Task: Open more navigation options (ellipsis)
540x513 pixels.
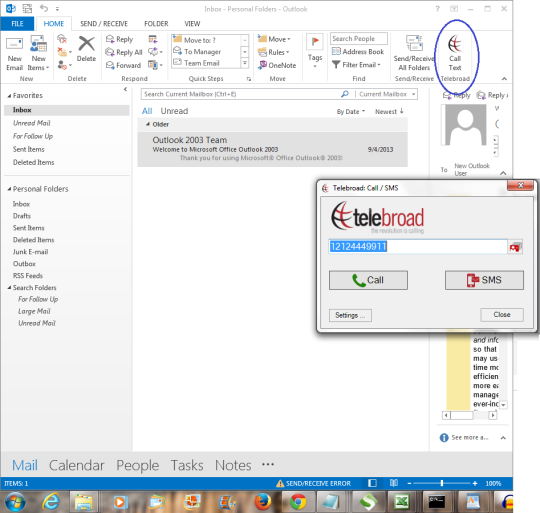Action: (x=268, y=464)
